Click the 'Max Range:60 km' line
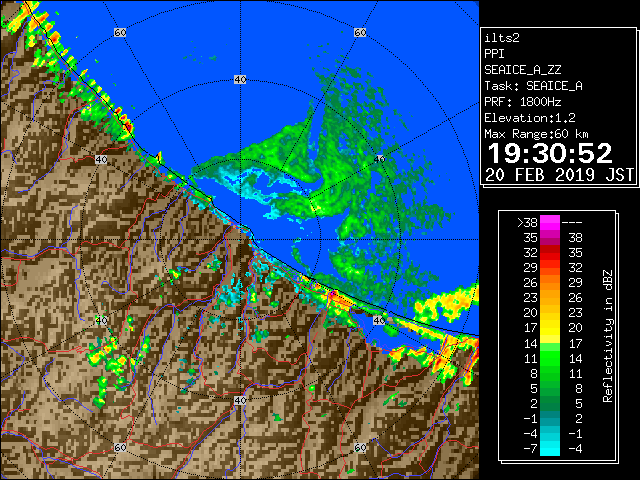Image resolution: width=640 pixels, height=480 pixels. 536,134
